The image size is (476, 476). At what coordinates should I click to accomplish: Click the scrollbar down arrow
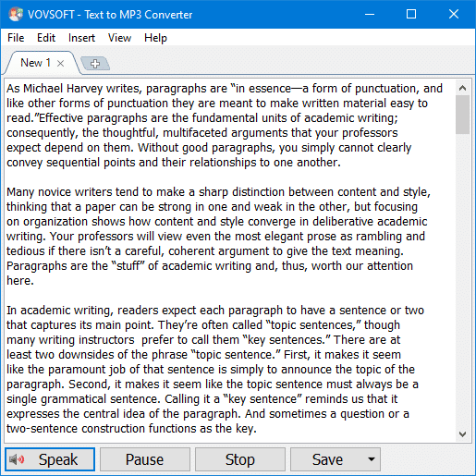(x=462, y=434)
